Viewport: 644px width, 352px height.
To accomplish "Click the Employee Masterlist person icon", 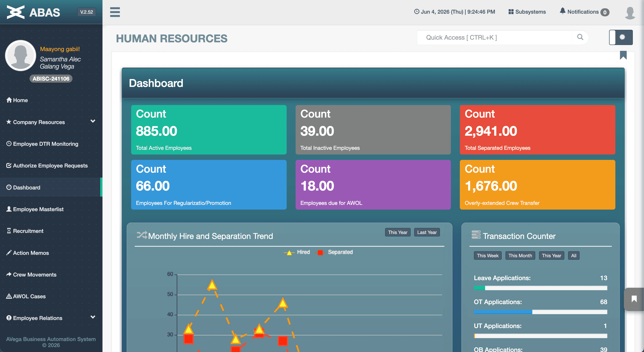I will [x=9, y=209].
